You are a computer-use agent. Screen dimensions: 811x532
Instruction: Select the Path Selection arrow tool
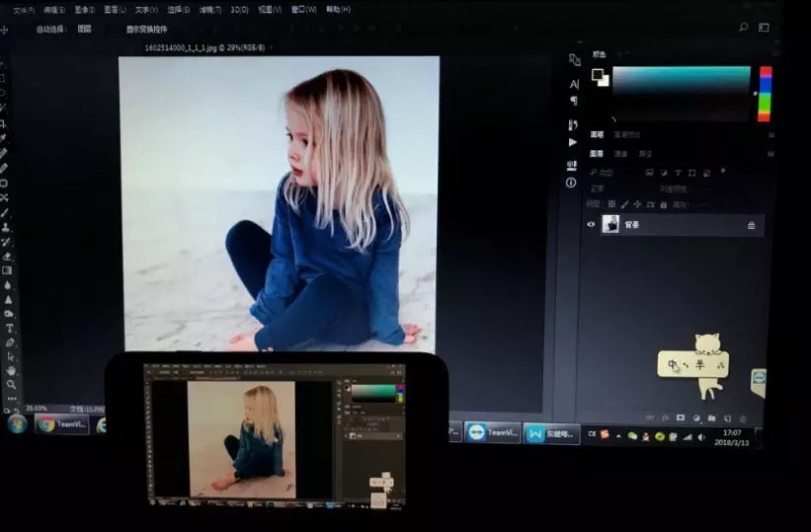(11, 356)
